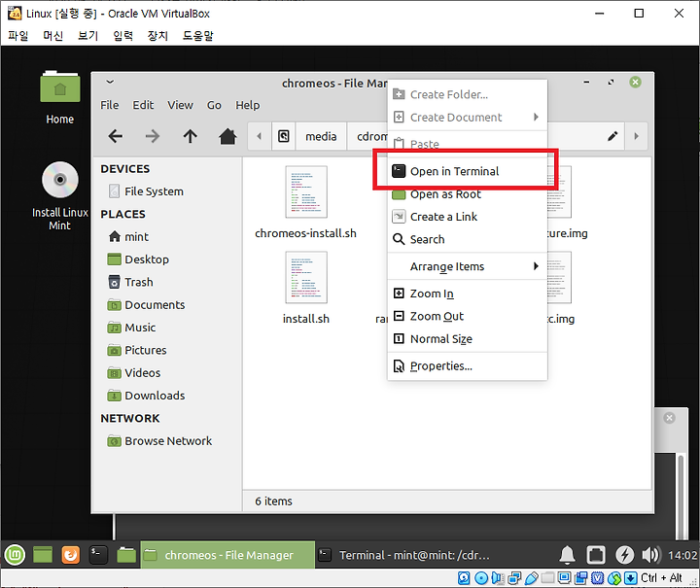Open Properties... from context menu
Screen dimensions: 700x588
pos(468,366)
